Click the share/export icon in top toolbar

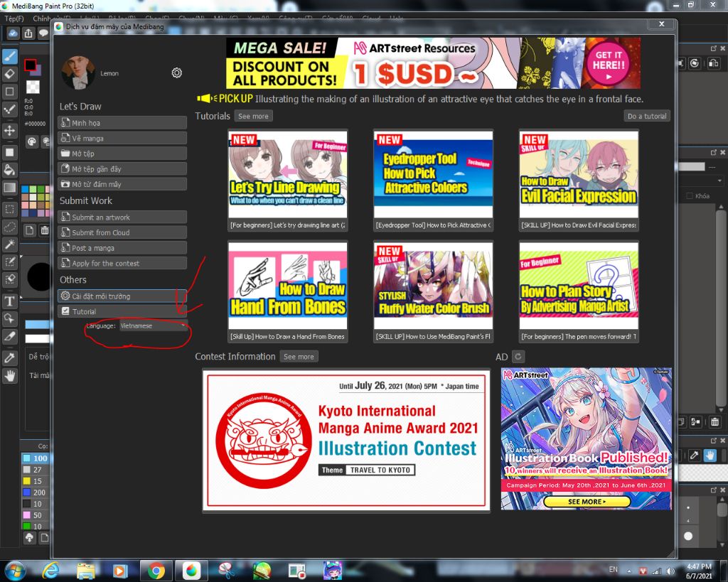[x=28, y=33]
